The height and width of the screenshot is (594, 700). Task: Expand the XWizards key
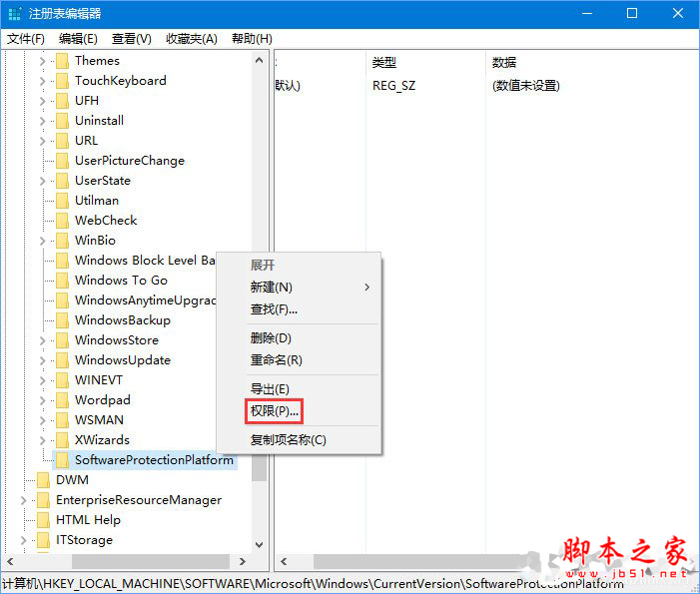42,440
